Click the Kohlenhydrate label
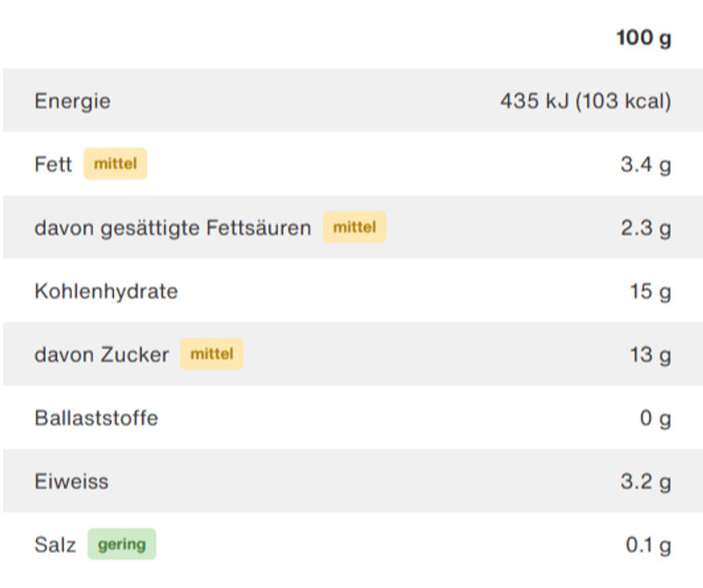This screenshot has width=703, height=588. click(106, 291)
